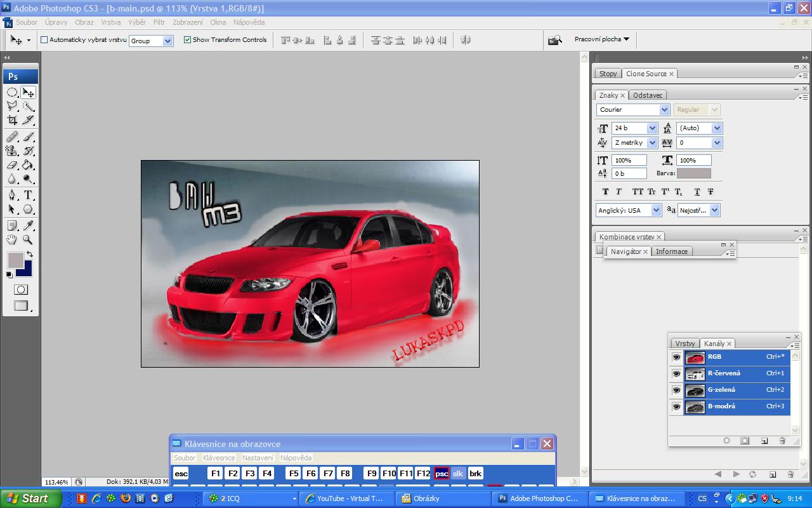Click the Windows Start button

[30, 498]
